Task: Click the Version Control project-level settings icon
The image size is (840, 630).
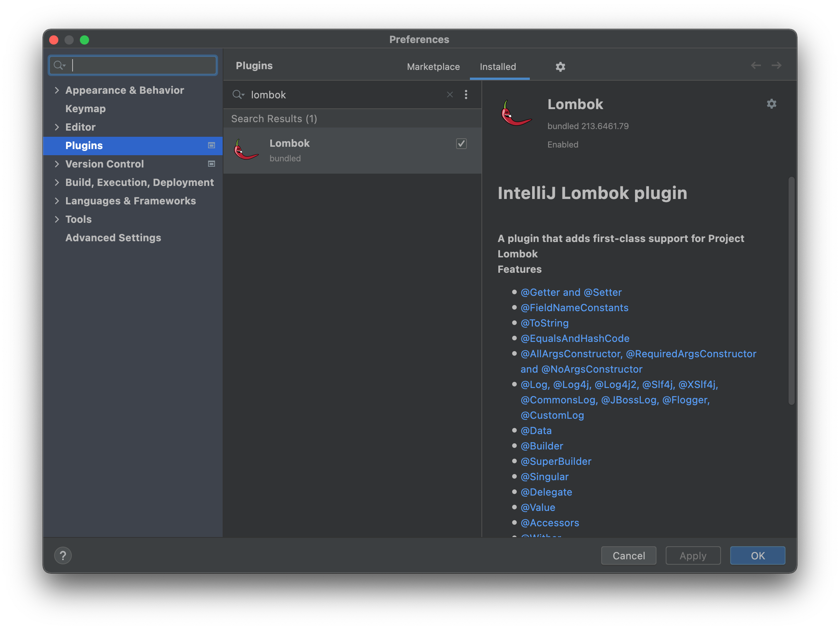Action: (x=211, y=164)
